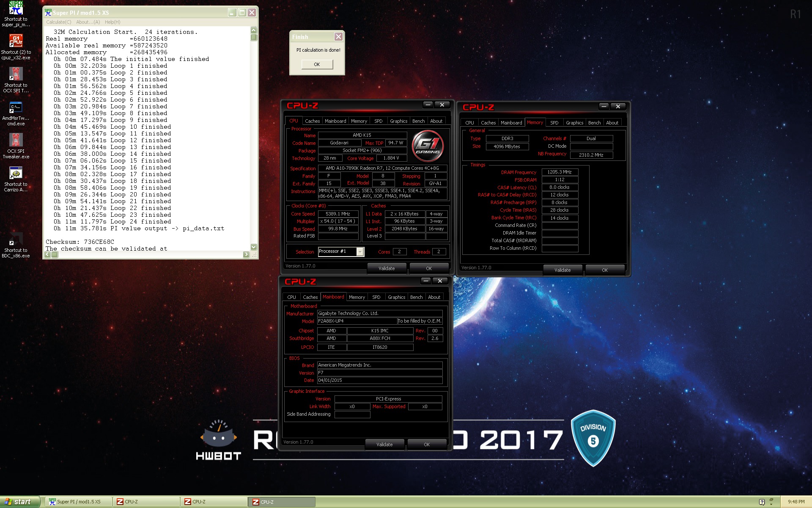Click OK in the Finish dialog

point(317,64)
